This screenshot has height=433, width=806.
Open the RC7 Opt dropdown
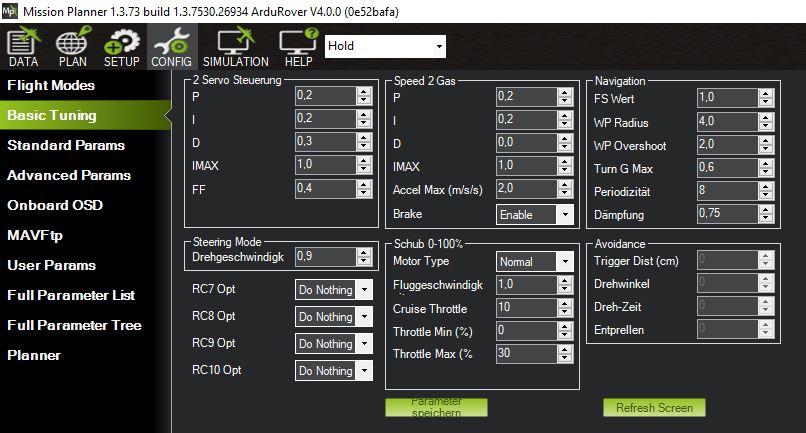point(334,290)
